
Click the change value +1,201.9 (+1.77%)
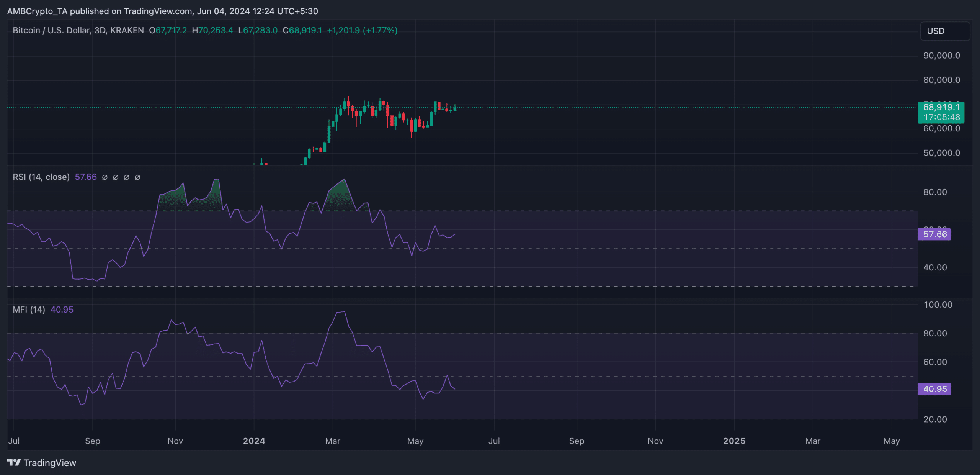pyautogui.click(x=362, y=30)
